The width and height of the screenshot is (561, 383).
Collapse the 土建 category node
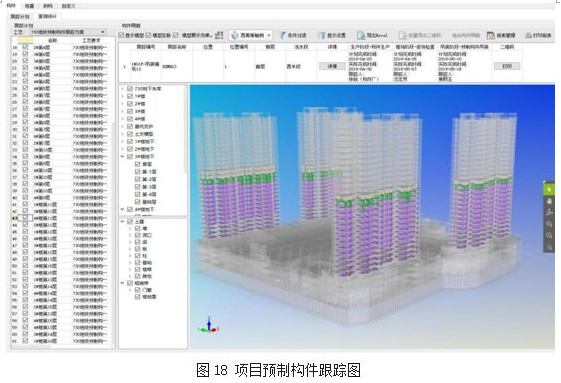pos(123,222)
